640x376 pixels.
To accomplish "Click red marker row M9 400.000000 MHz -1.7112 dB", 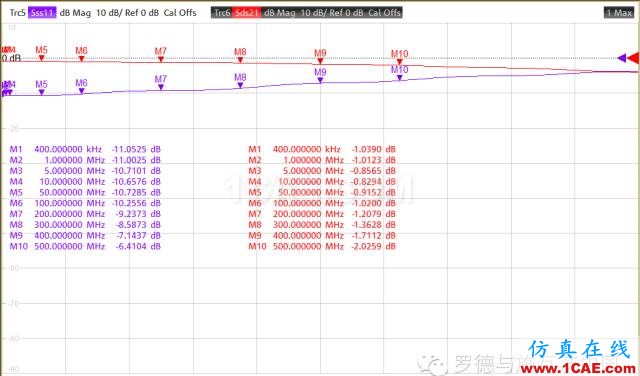I will pos(322,236).
